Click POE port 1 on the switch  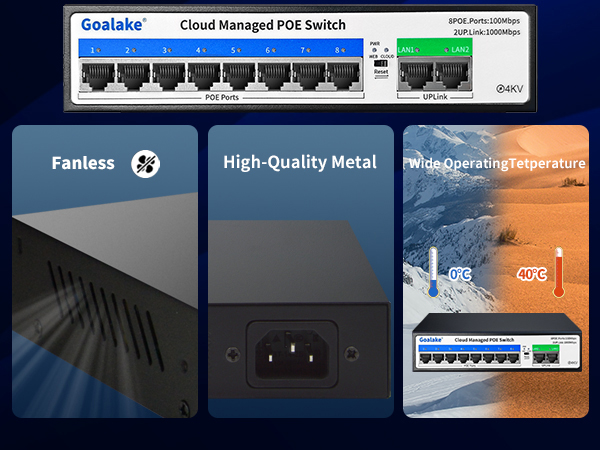click(97, 76)
